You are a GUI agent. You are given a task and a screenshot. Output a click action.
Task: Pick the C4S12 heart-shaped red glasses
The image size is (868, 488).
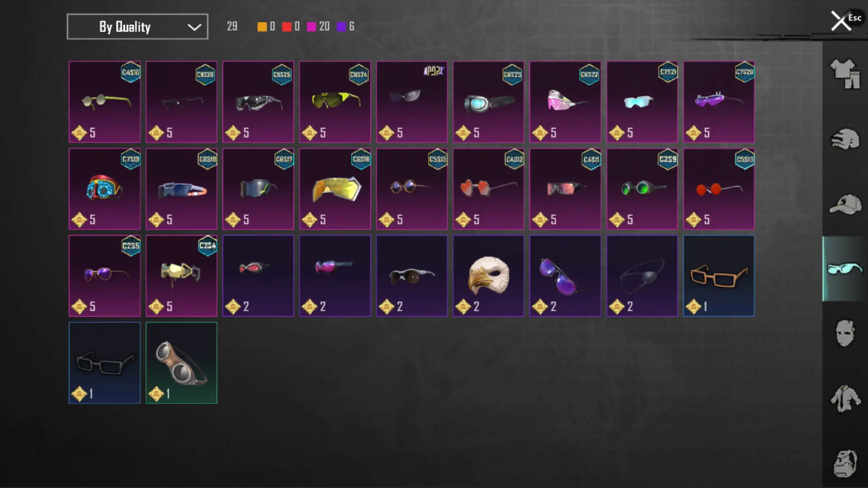(x=489, y=189)
